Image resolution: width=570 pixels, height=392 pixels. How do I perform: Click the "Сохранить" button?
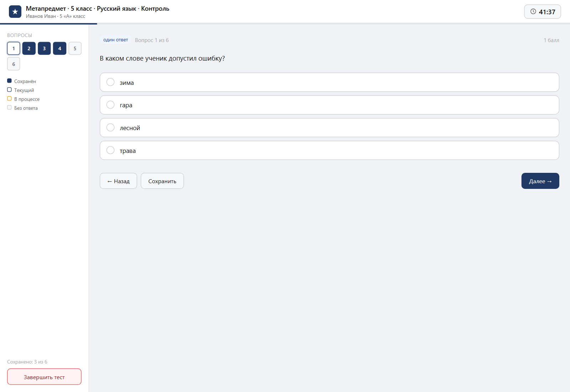[x=162, y=181]
